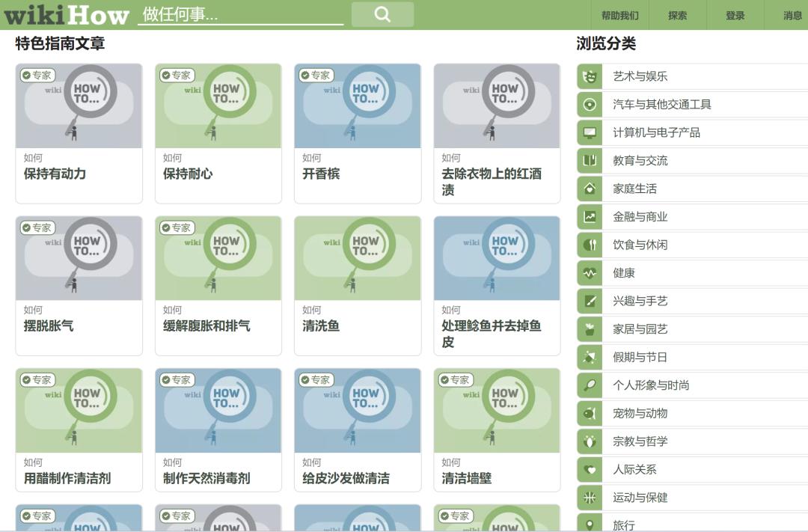Click the thumbnail for 清洗鱼 article
The width and height of the screenshot is (808, 532).
[358, 258]
